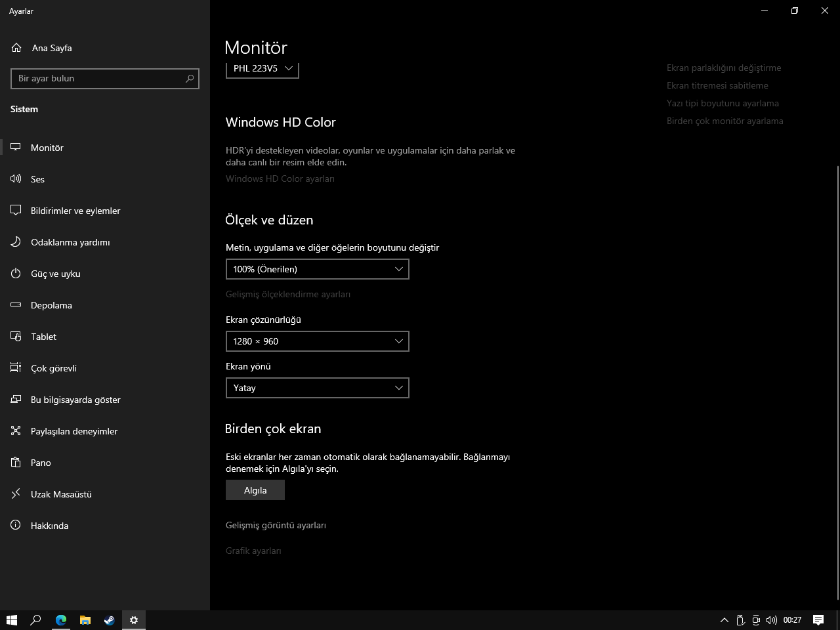Open Depolama via the drive icon
Viewport: 840px width, 630px height.
pos(16,305)
